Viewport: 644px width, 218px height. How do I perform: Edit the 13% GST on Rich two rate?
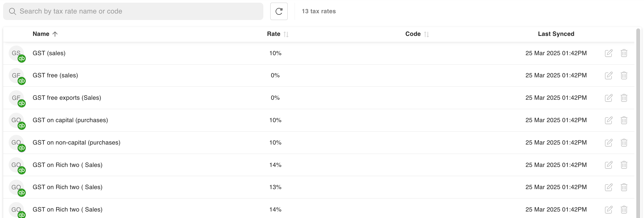pyautogui.click(x=609, y=187)
